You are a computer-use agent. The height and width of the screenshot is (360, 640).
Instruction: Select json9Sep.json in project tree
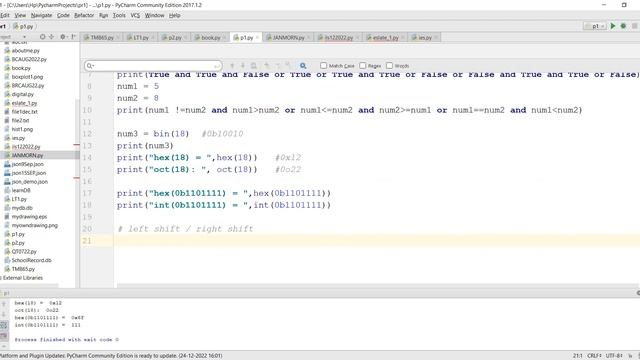[x=27, y=164]
